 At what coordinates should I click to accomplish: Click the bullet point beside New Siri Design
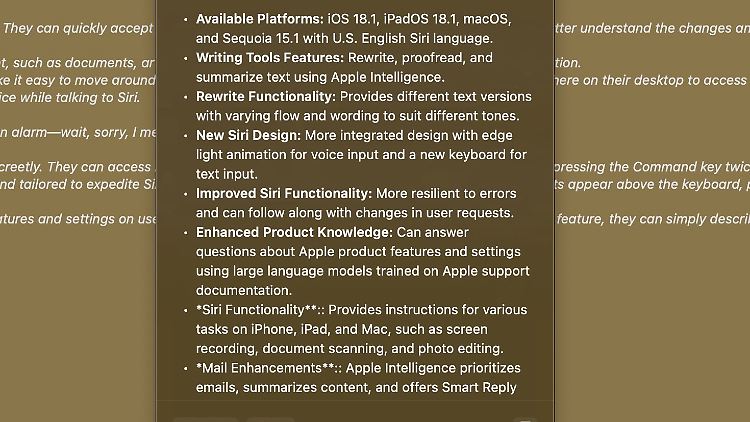[x=186, y=136]
